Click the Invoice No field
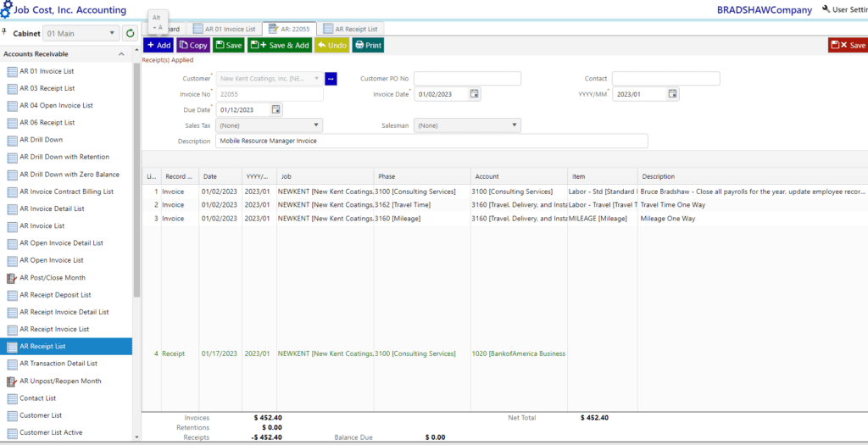868x445 pixels. coord(269,94)
